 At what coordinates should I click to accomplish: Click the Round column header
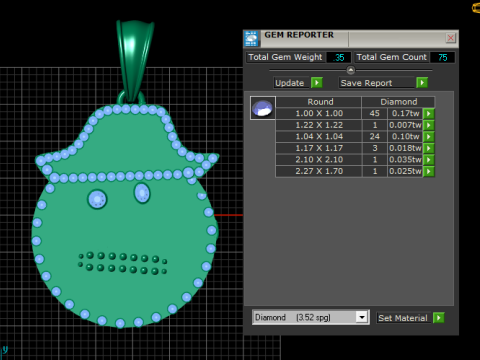click(x=320, y=102)
